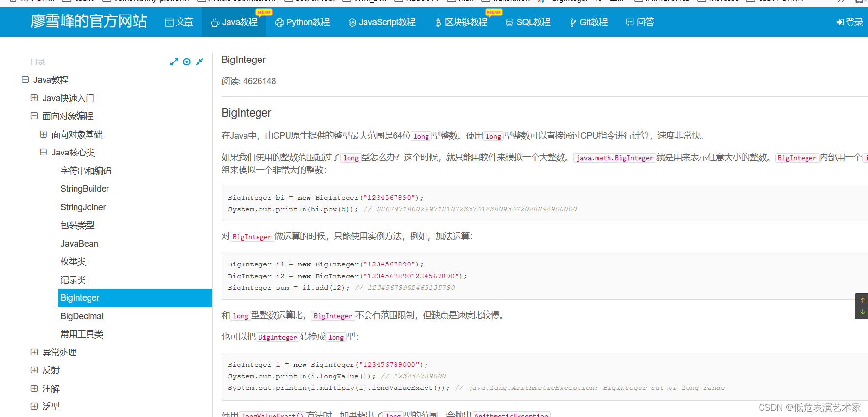
Task: Click the Java快速入门 tree label
Action: click(x=68, y=98)
